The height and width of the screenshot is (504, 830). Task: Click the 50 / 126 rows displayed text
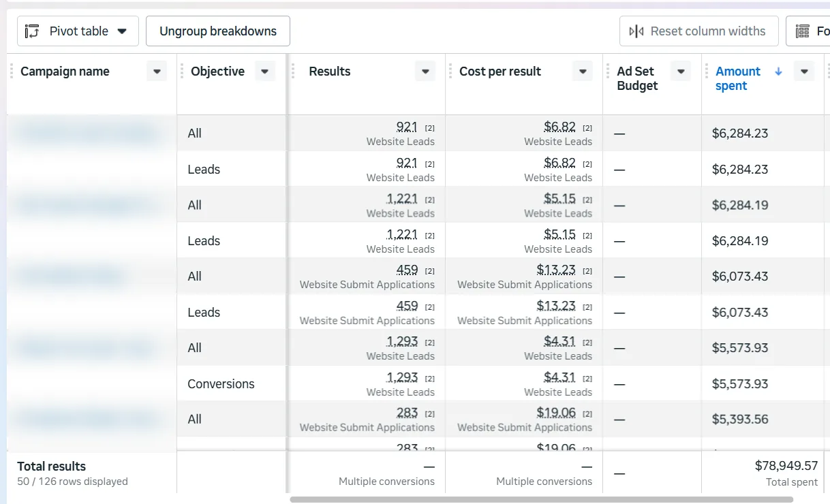(72, 482)
